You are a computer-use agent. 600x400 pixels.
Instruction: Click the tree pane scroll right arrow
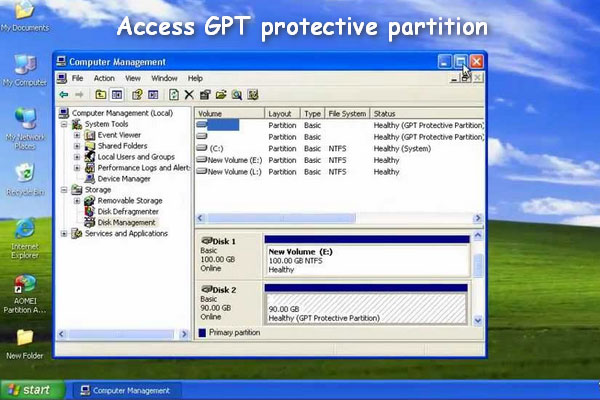(x=184, y=334)
